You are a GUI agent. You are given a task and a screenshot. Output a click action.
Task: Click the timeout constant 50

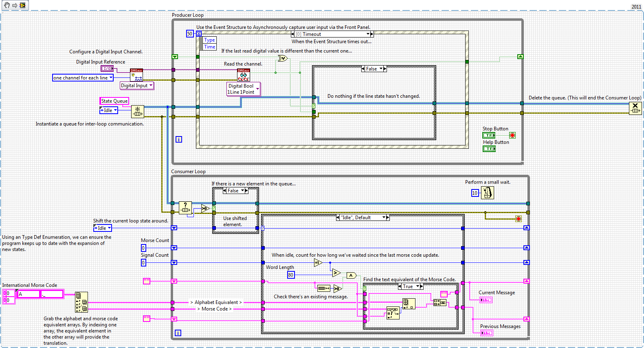tap(190, 34)
